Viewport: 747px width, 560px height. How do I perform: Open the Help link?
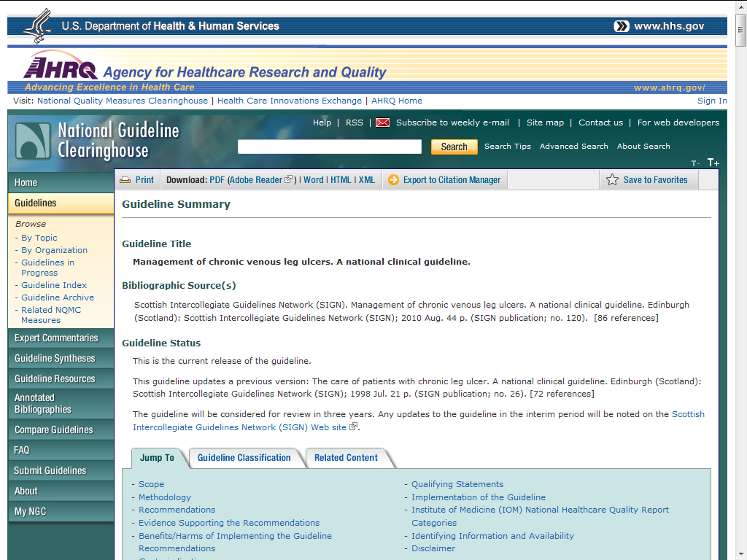tap(322, 122)
